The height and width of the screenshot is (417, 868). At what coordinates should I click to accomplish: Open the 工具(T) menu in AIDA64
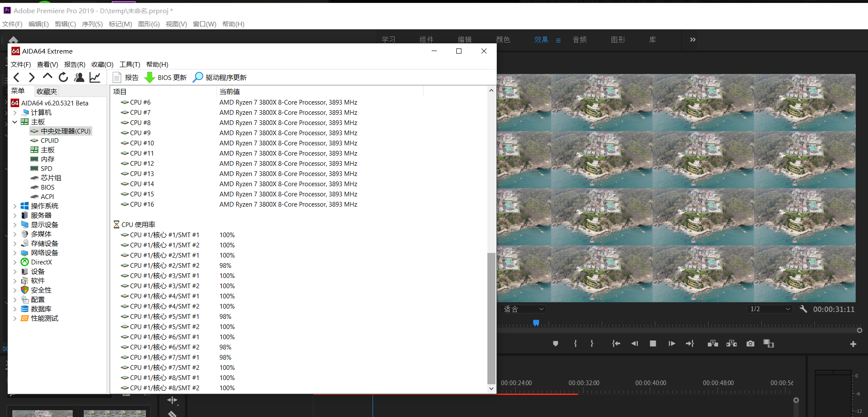(130, 65)
